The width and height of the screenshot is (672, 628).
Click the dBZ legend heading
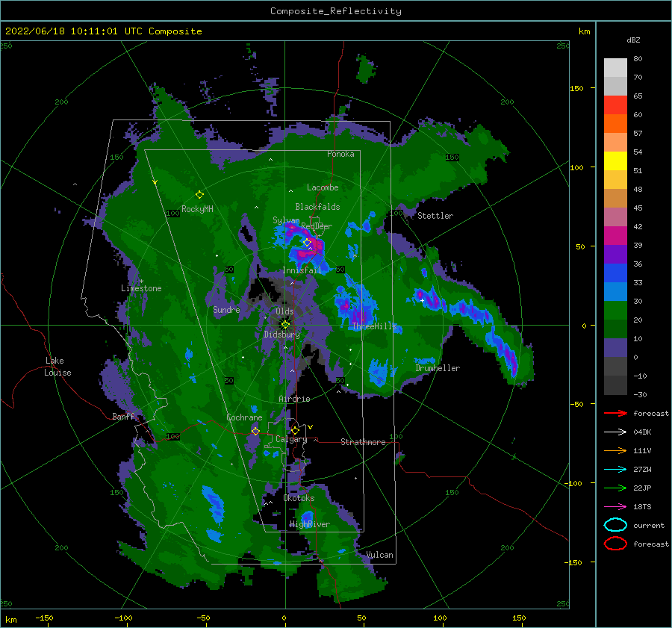point(633,40)
